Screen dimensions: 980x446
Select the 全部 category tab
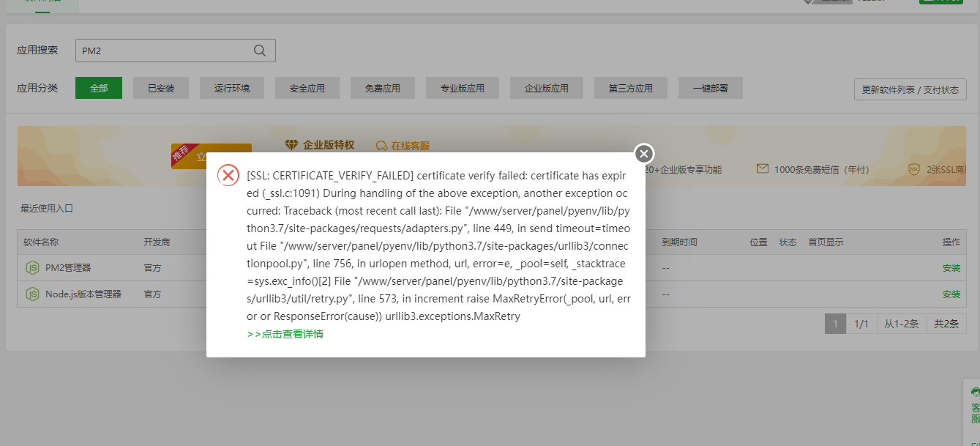(99, 88)
